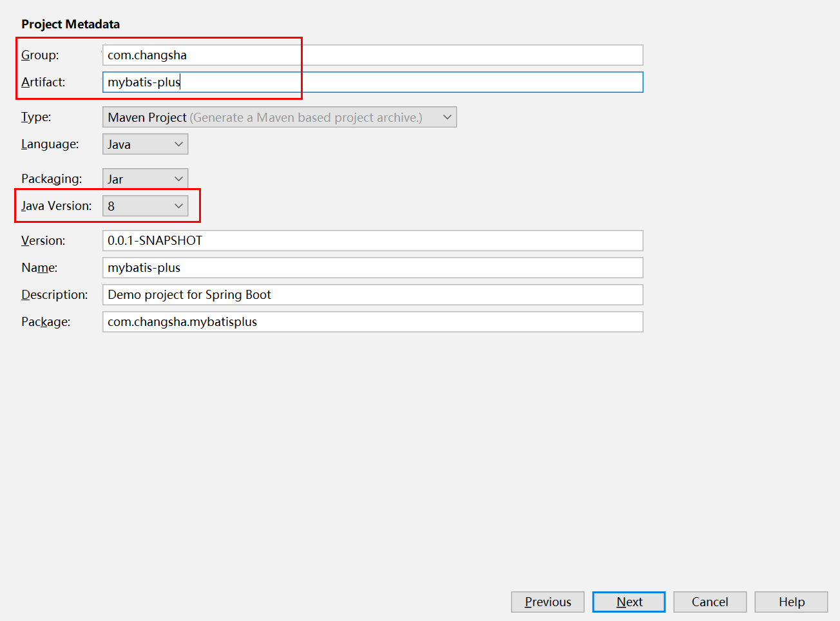Cancel the project wizard
840x621 pixels.
pyautogui.click(x=710, y=602)
